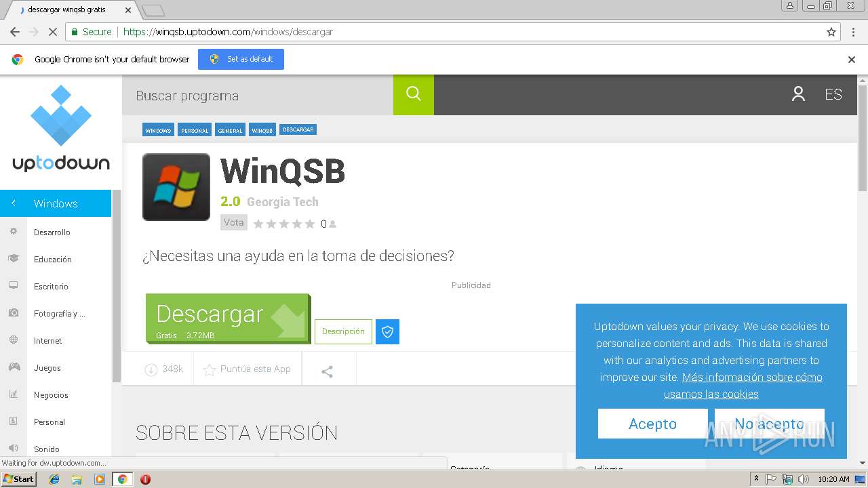Click the Internet globe icon
This screenshot has height=488, width=868.
point(13,340)
